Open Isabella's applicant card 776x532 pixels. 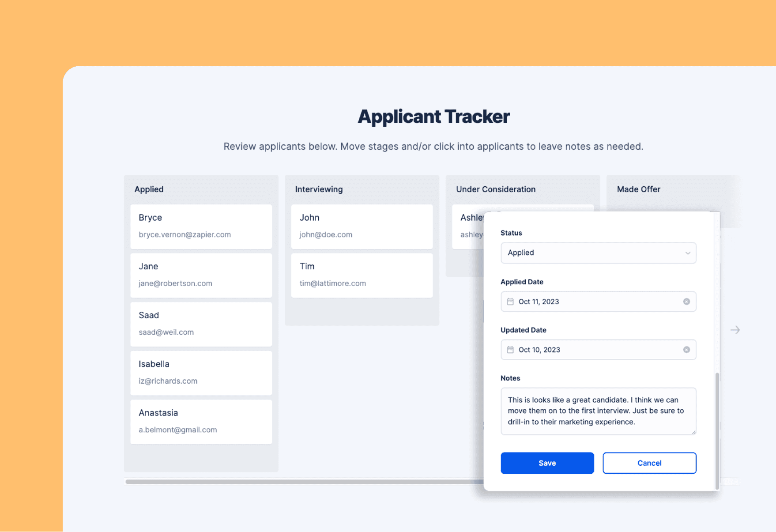pos(201,373)
